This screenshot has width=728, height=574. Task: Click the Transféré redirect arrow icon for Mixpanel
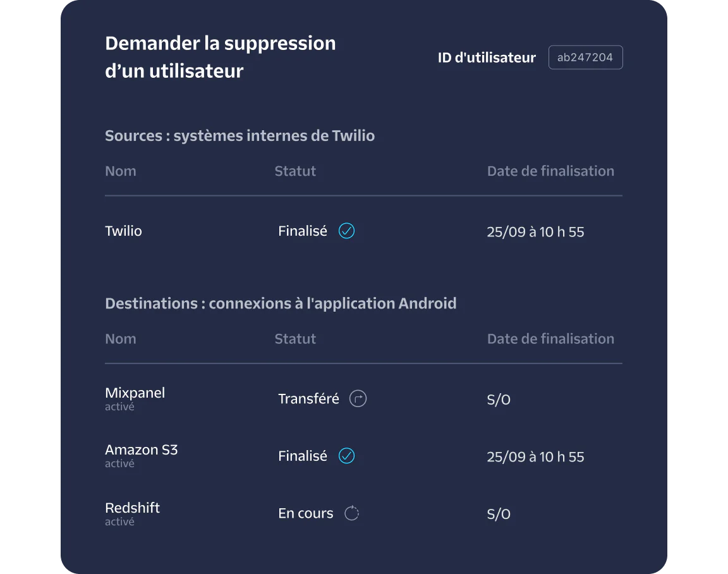[x=357, y=398]
